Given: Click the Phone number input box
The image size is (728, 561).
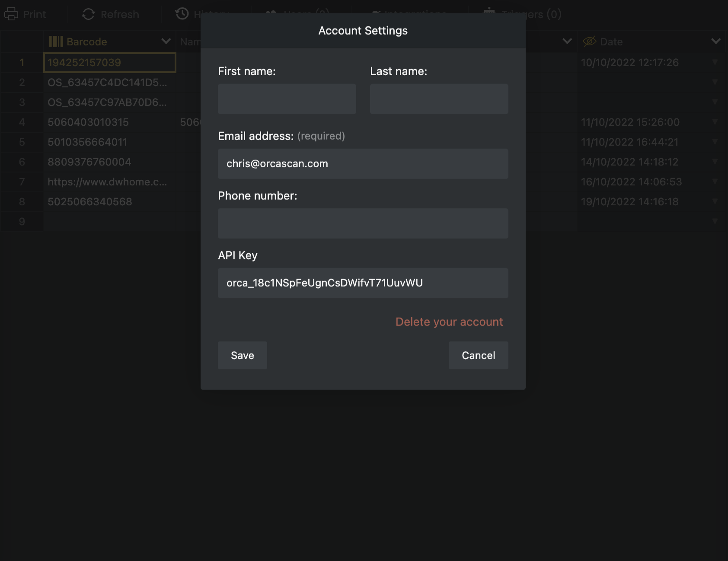Looking at the screenshot, I should [363, 223].
